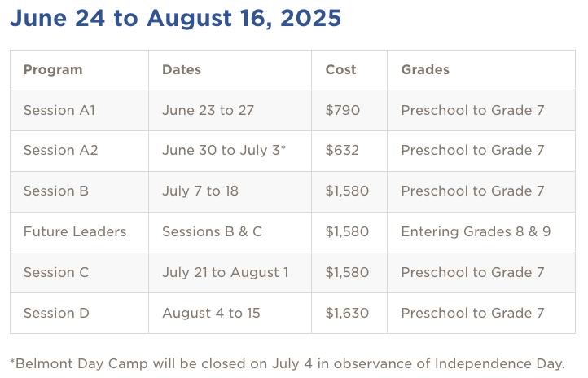Click the Session A2 program cell
588x378 pixels.
(60, 151)
